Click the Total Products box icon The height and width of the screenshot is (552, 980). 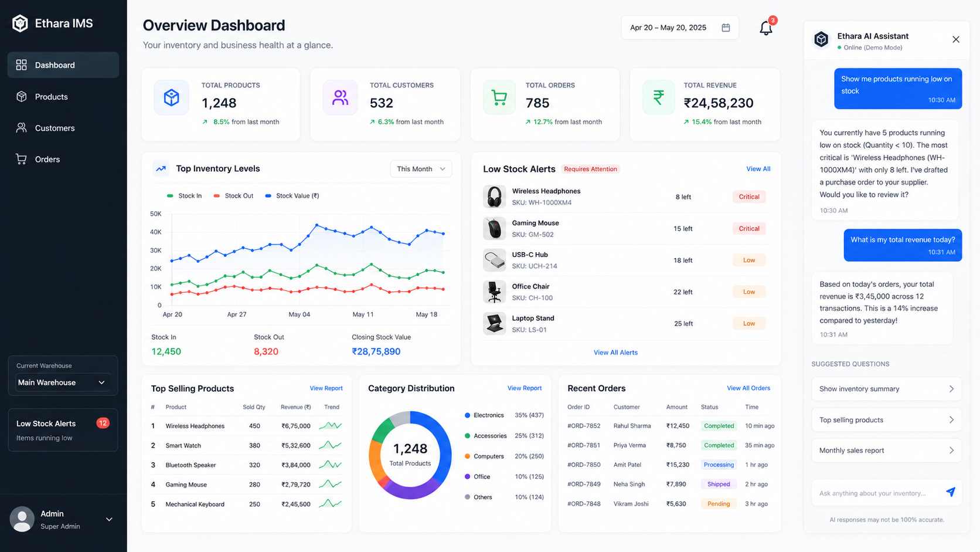171,97
